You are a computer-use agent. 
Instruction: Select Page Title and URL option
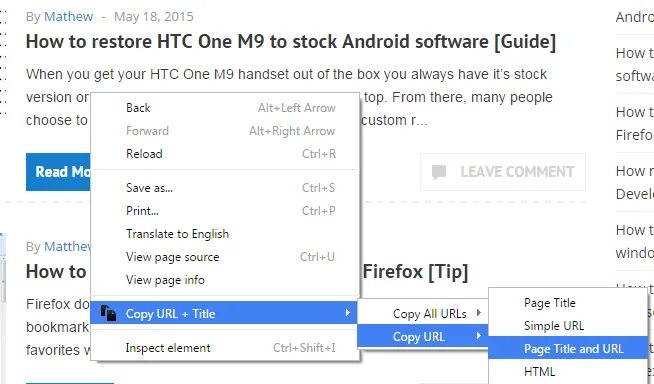[x=568, y=348]
